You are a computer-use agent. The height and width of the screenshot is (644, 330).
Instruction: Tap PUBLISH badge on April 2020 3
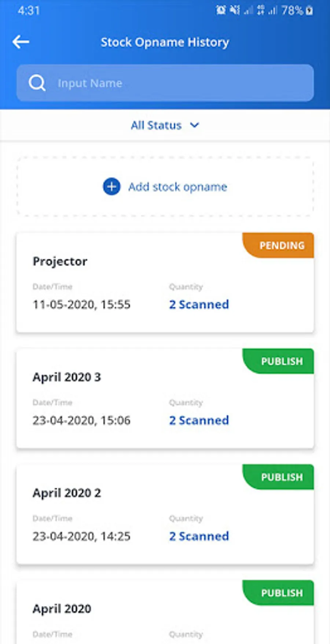click(282, 361)
